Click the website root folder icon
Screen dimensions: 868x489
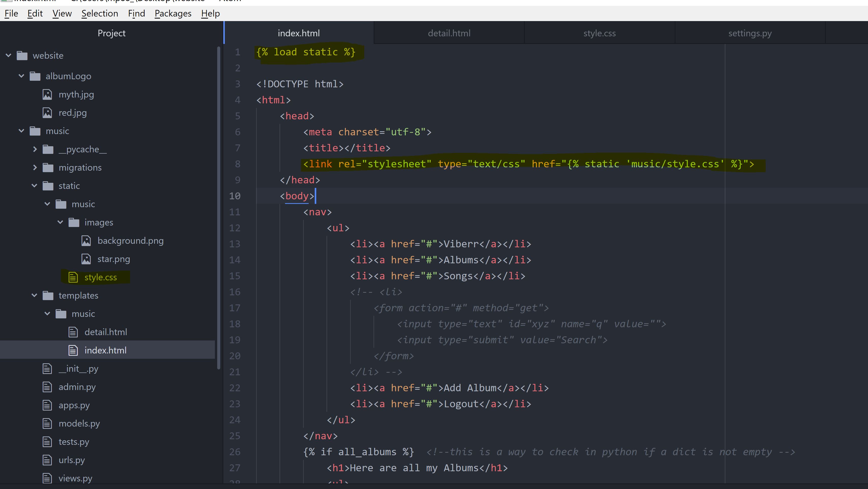[x=22, y=56]
